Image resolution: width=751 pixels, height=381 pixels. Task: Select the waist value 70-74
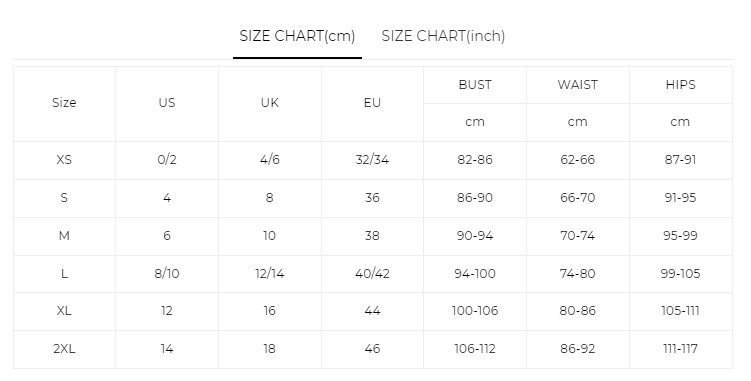578,236
